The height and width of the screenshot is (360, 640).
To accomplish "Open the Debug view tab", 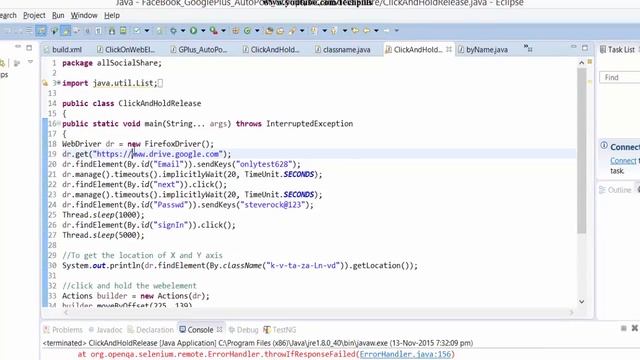I will 244,329.
